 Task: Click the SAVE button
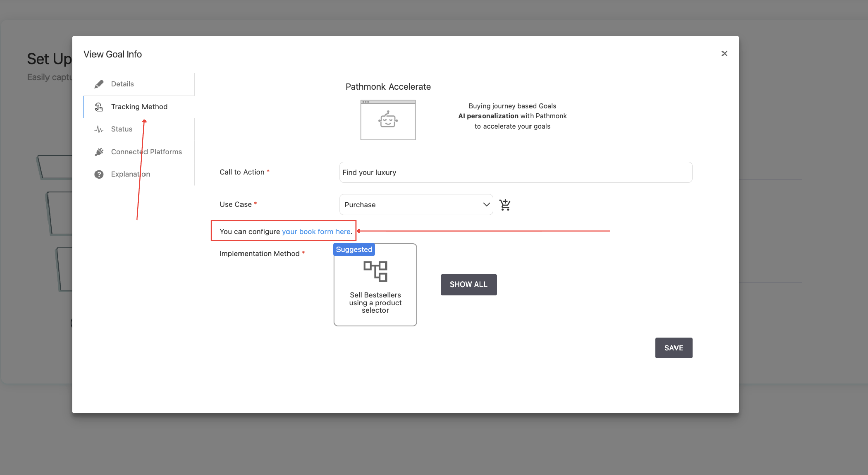click(673, 348)
